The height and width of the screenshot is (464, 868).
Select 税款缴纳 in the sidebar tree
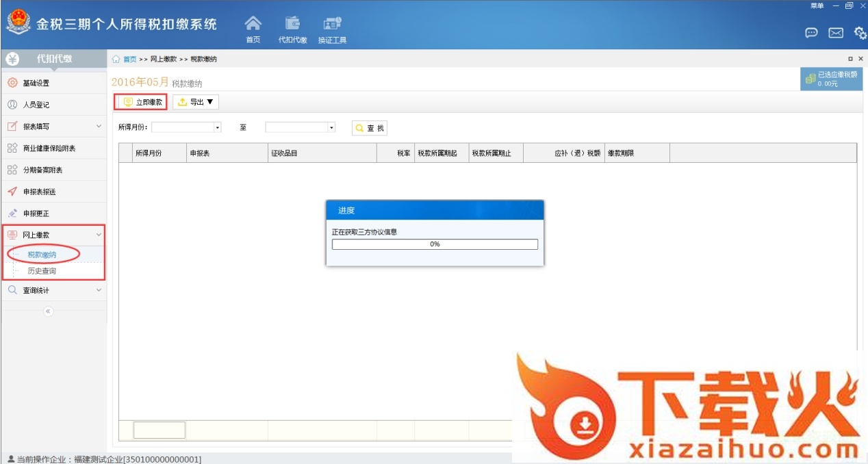pos(42,255)
